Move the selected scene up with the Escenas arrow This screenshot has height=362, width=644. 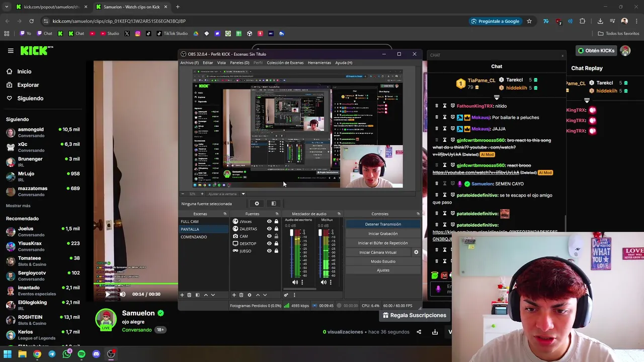pyautogui.click(x=205, y=295)
